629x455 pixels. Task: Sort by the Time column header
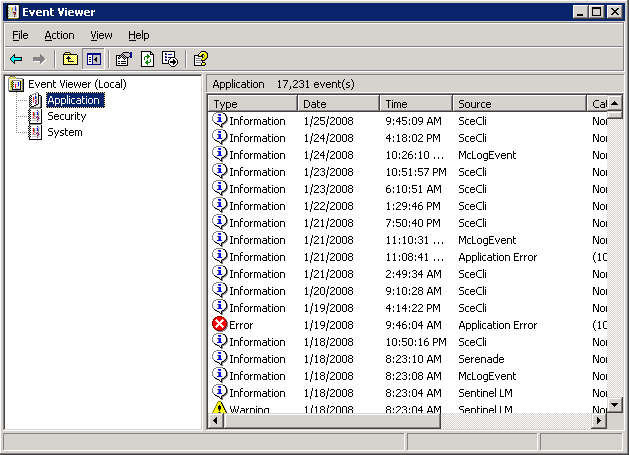pos(416,104)
